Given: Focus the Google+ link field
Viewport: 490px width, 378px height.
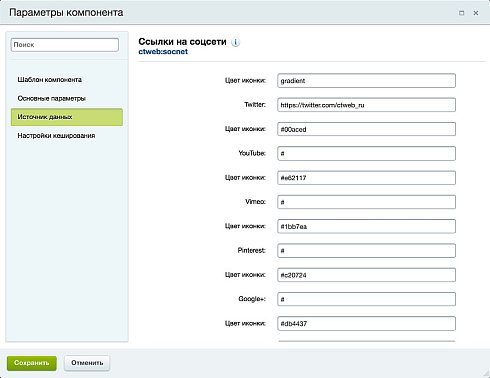Looking at the screenshot, I should (366, 299).
